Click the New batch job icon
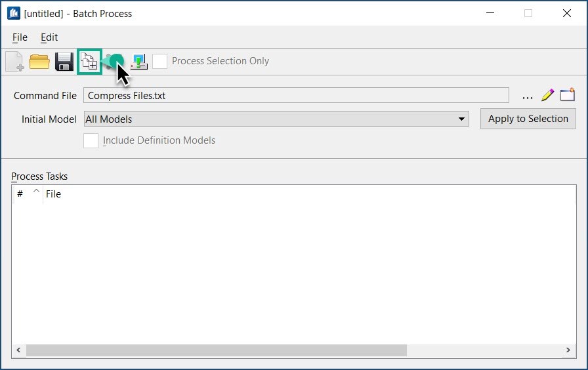The height and width of the screenshot is (370, 588). coord(14,62)
